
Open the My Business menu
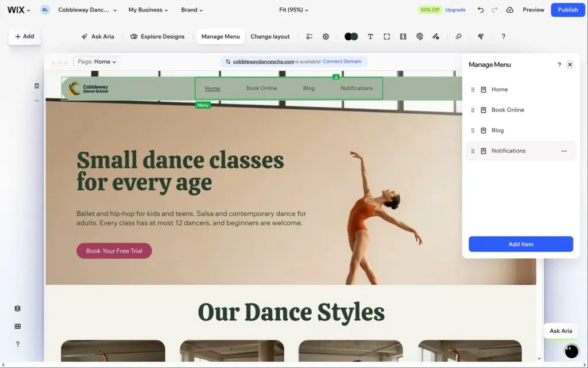coord(148,10)
